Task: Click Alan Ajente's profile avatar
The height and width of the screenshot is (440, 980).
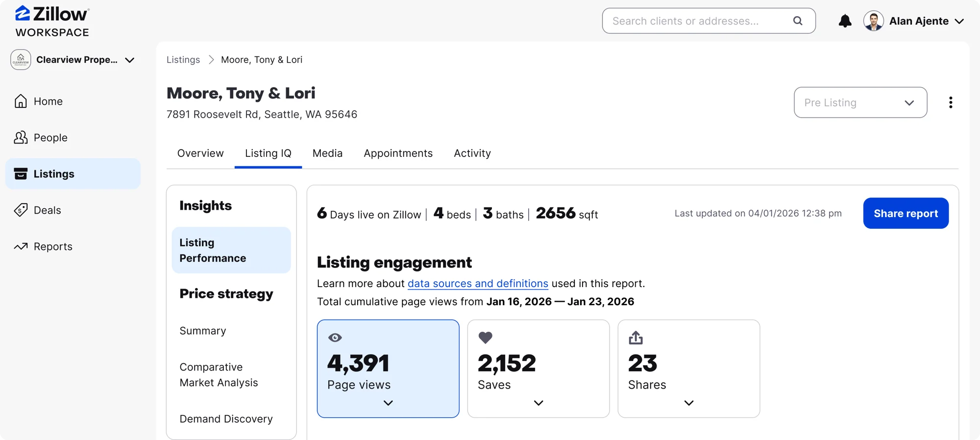Action: pyautogui.click(x=873, y=21)
